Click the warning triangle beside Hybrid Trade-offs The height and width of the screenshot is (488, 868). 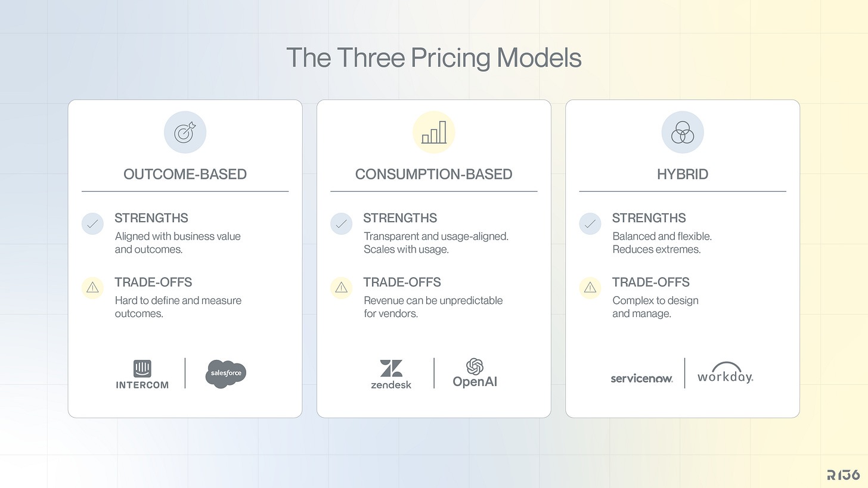(x=590, y=288)
